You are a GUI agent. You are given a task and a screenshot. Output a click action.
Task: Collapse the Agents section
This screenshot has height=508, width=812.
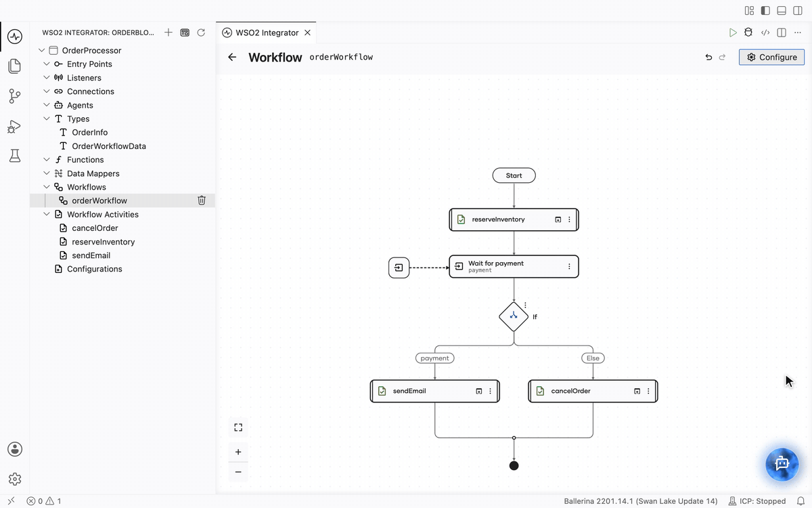47,105
